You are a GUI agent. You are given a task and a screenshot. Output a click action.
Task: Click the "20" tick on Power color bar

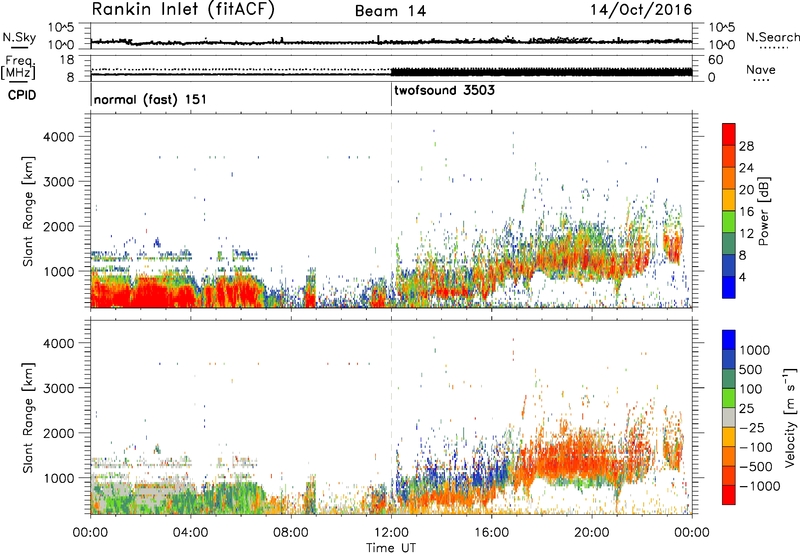tap(746, 190)
